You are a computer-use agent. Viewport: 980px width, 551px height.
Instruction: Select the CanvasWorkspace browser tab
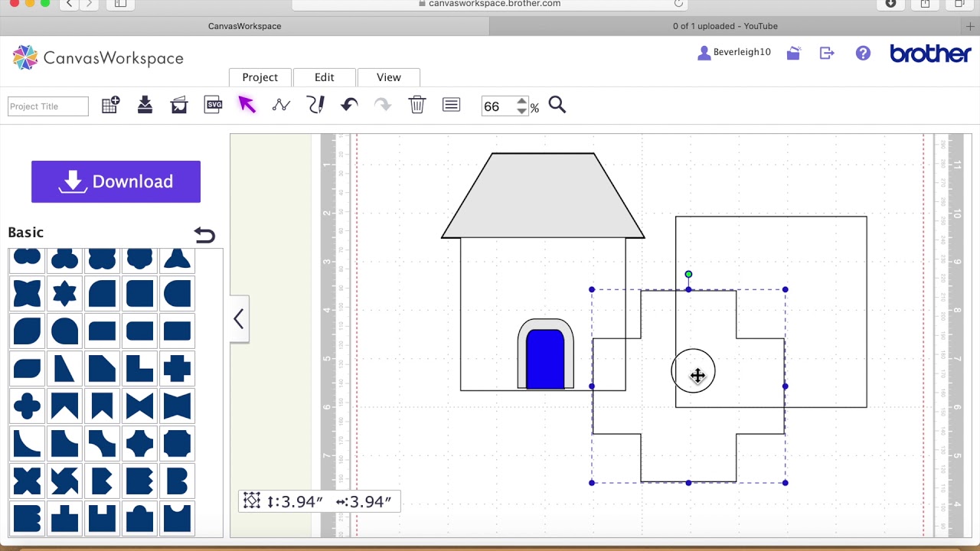pos(244,26)
